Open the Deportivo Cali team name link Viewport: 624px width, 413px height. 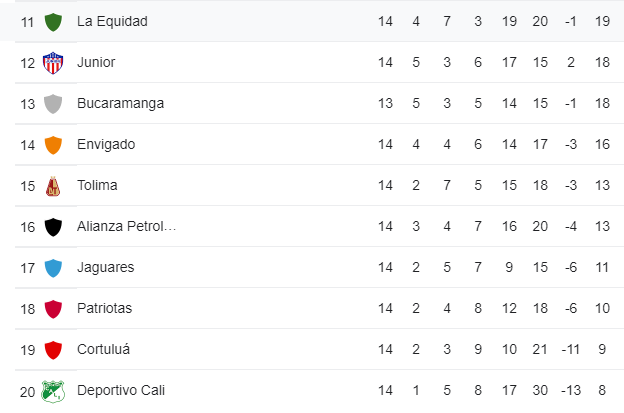121,390
